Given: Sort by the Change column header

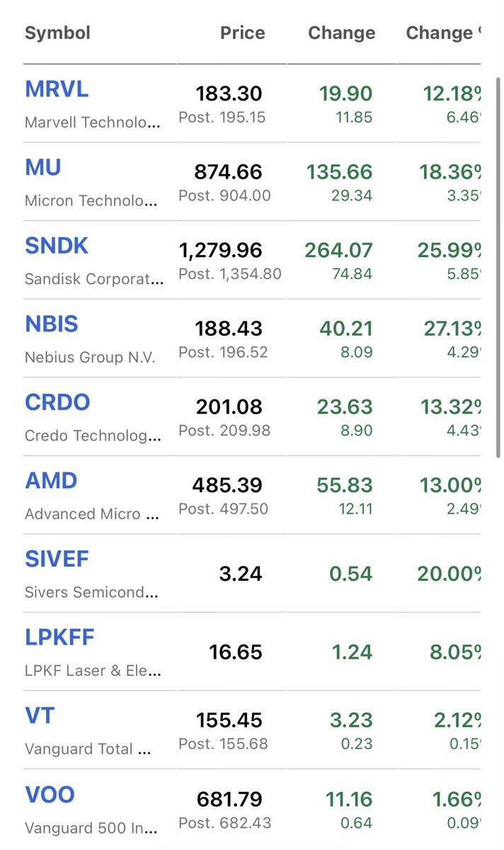Looking at the screenshot, I should 342,33.
